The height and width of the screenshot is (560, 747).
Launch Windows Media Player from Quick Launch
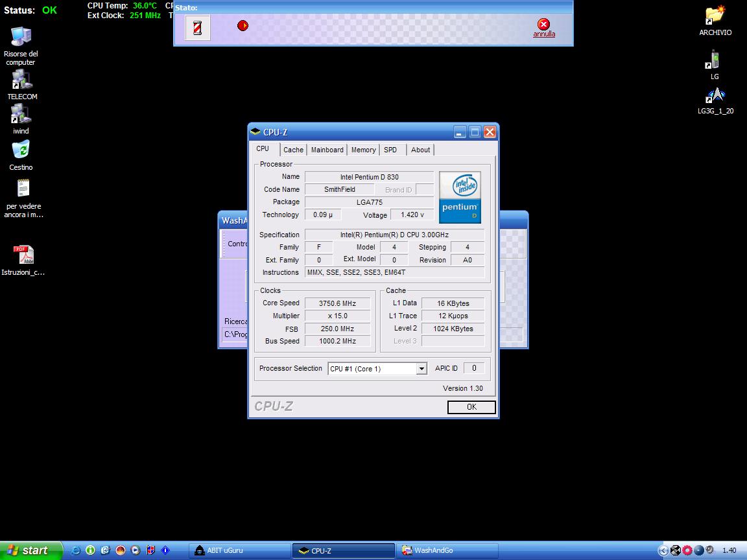click(136, 550)
